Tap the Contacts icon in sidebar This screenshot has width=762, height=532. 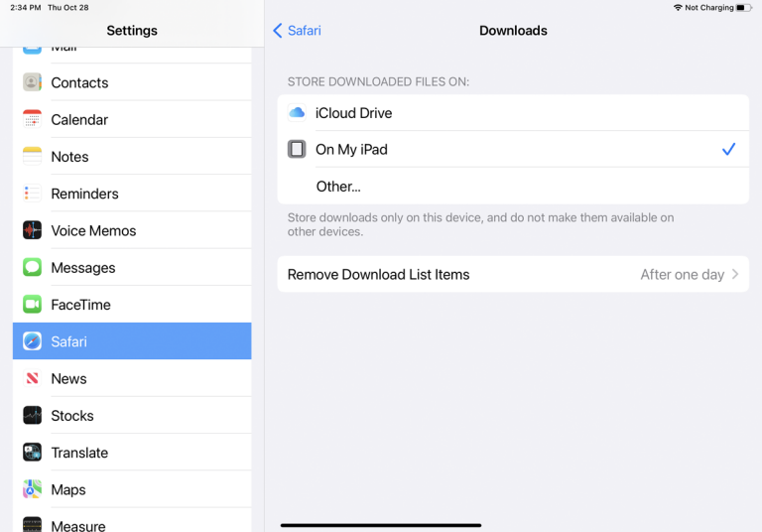(33, 82)
